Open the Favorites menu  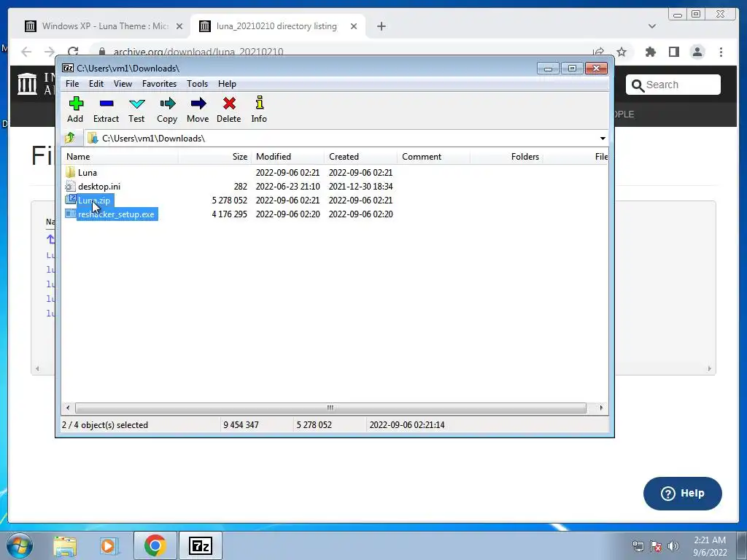[x=159, y=84]
